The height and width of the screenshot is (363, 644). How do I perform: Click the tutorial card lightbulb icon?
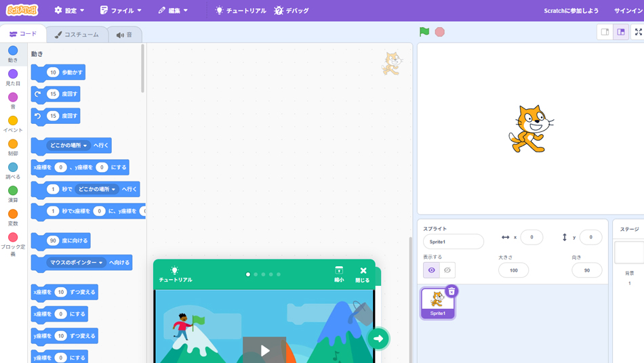click(175, 270)
